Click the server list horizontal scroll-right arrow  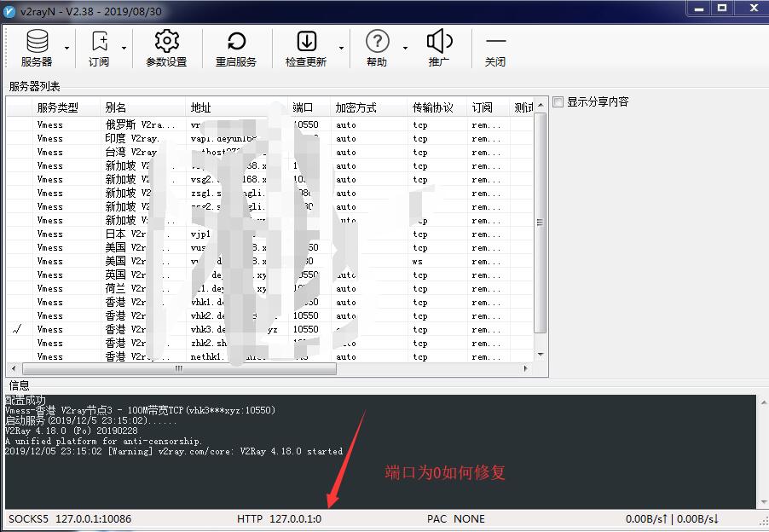[x=526, y=368]
